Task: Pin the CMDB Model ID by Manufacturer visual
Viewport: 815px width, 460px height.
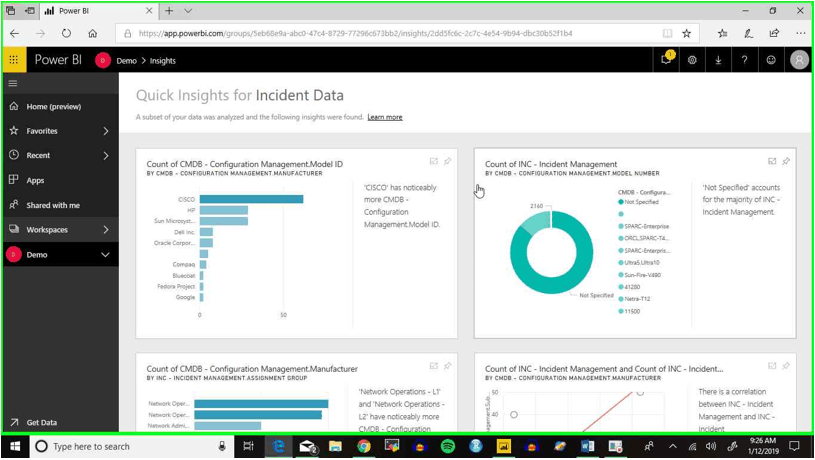Action: (x=448, y=161)
